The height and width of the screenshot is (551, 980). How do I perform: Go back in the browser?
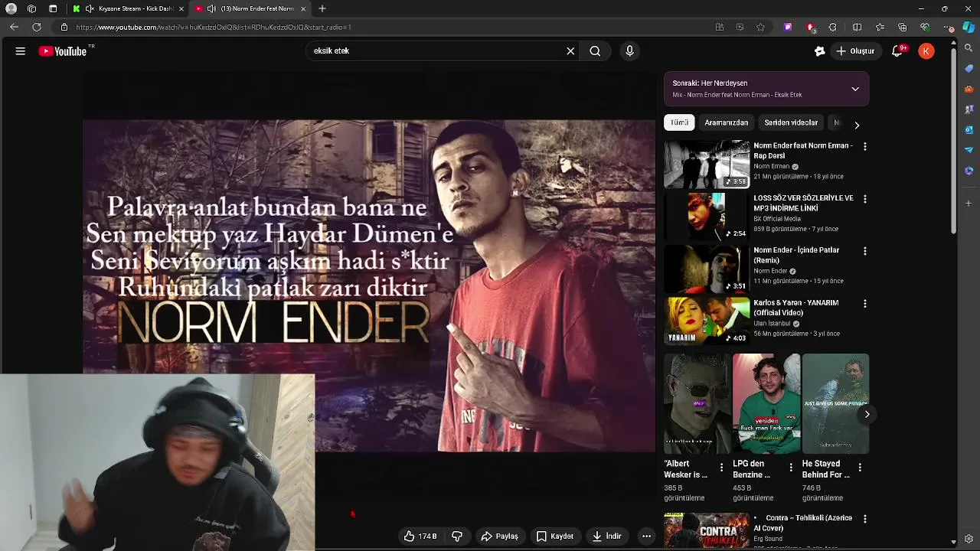click(x=14, y=27)
